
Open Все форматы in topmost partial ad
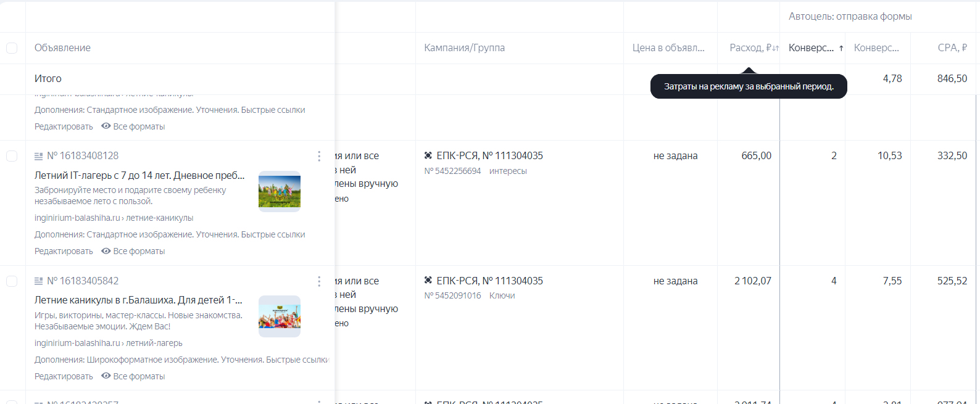point(139,126)
